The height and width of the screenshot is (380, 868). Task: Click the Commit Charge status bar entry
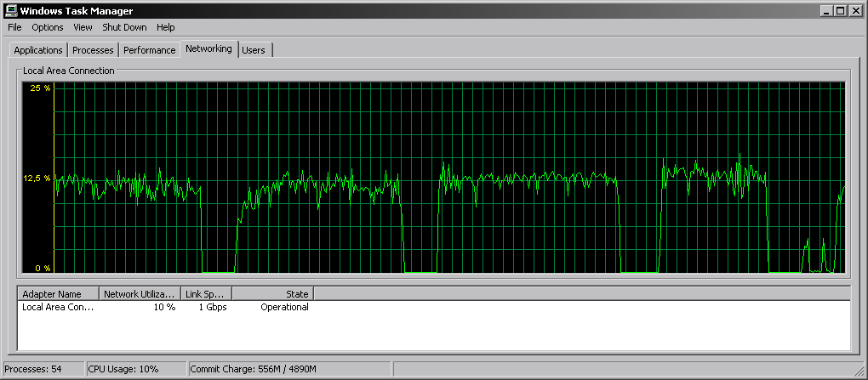pyautogui.click(x=290, y=369)
